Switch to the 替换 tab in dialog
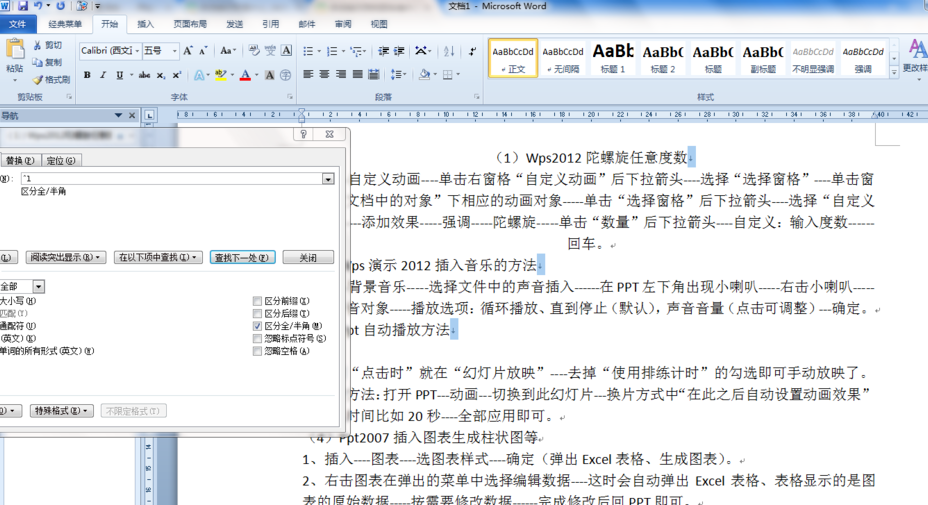 [x=20, y=160]
